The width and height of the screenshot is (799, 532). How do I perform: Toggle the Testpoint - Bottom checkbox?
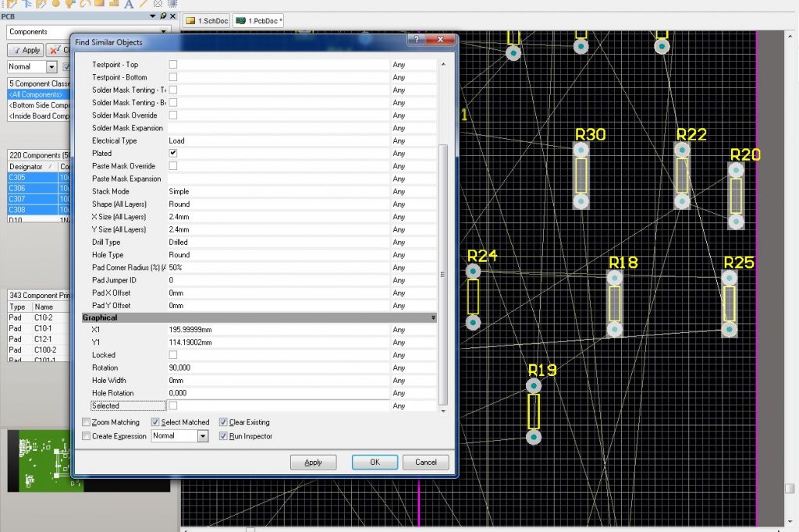click(x=173, y=77)
